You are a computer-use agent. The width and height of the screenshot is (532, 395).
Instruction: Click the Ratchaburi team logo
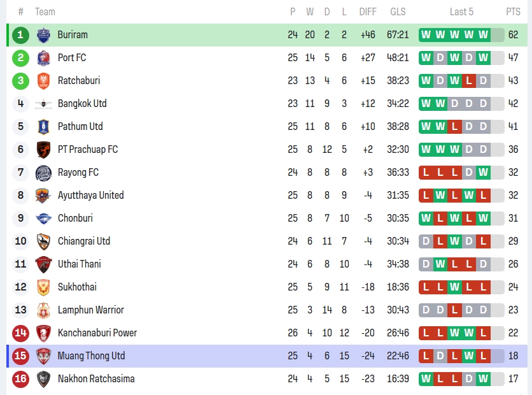43,81
